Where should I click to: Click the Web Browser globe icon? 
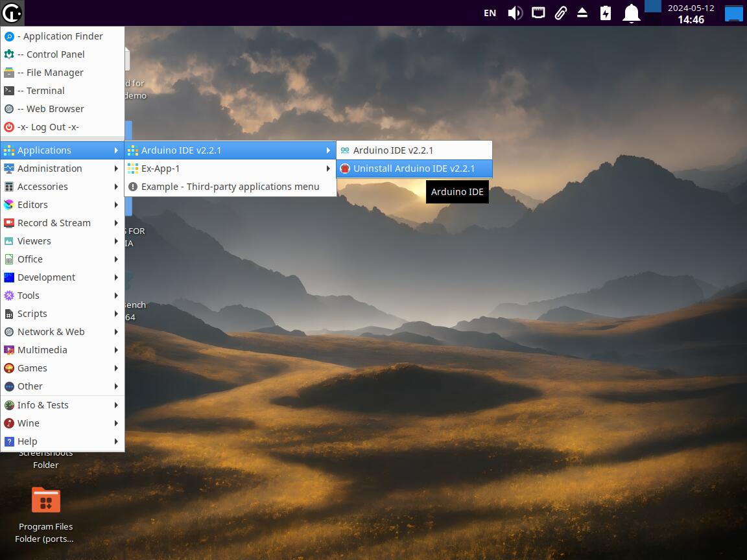[x=9, y=109]
